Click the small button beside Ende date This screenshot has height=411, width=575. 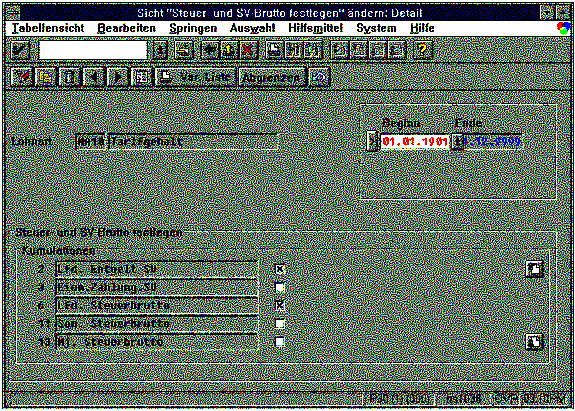457,142
